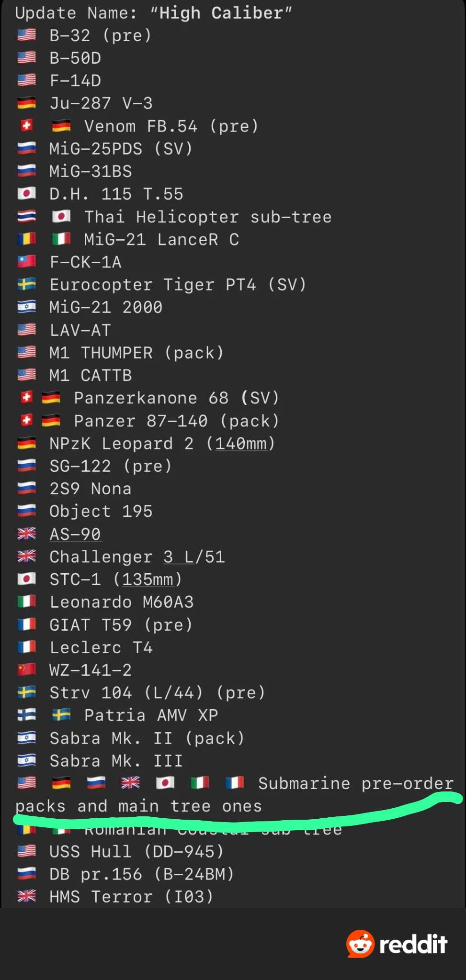Viewport: 466px width, 980px height.
Task: Click the UK flag beside HMS Terror
Action: 27,896
